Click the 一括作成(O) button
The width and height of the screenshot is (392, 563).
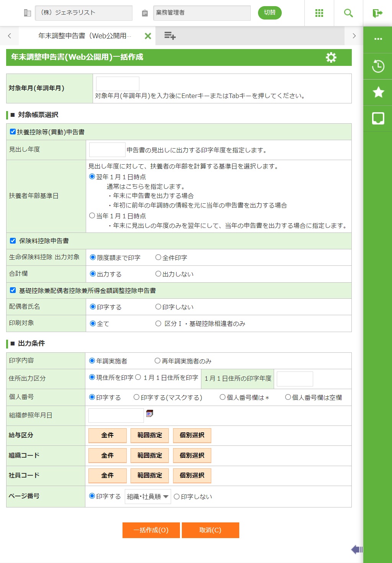[x=151, y=530]
